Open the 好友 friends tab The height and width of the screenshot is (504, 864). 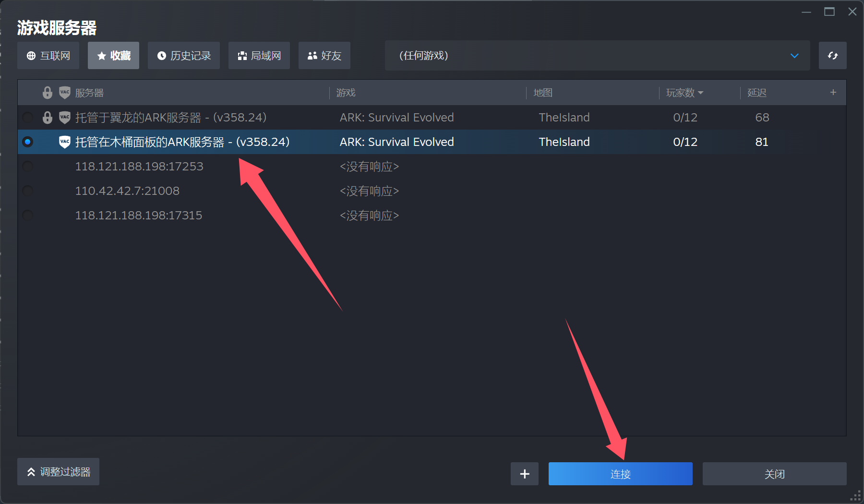324,56
